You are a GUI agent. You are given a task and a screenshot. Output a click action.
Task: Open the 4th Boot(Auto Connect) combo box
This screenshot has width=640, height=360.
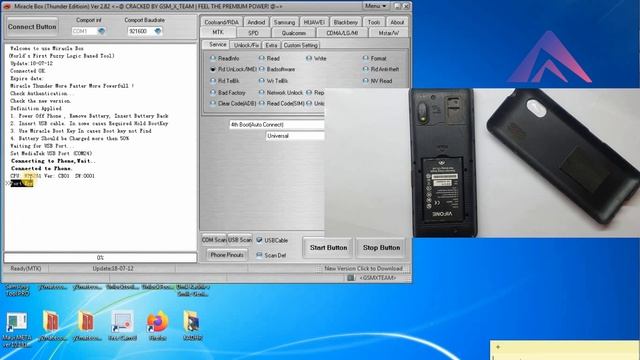click(277, 124)
